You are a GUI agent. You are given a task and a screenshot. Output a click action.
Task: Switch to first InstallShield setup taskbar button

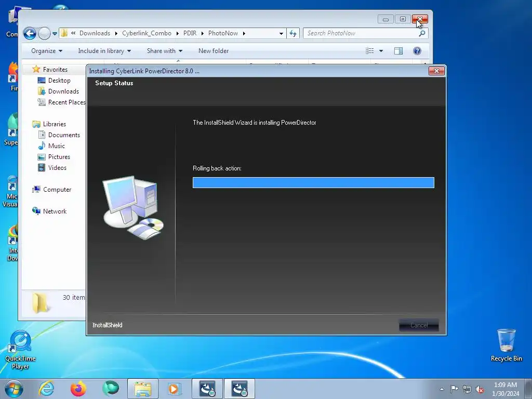207,389
